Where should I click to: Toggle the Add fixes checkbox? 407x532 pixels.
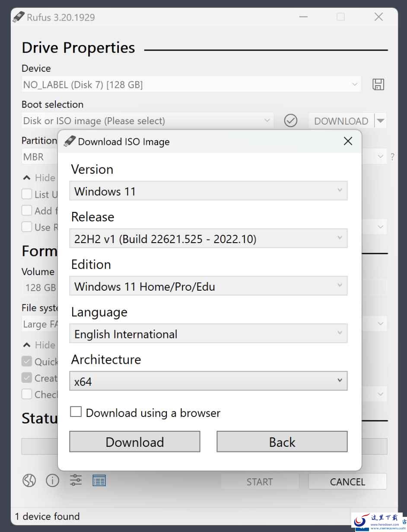click(27, 210)
